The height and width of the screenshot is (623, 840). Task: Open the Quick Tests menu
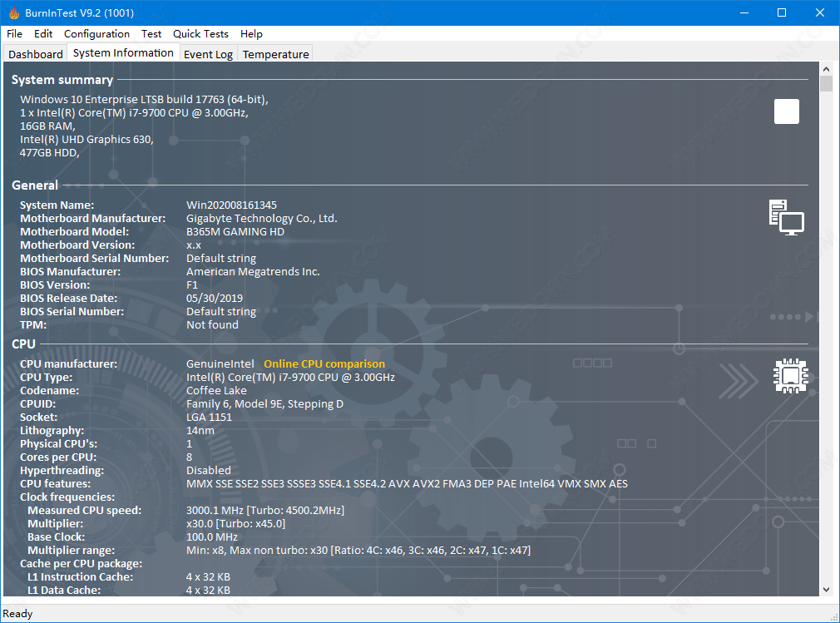point(200,34)
